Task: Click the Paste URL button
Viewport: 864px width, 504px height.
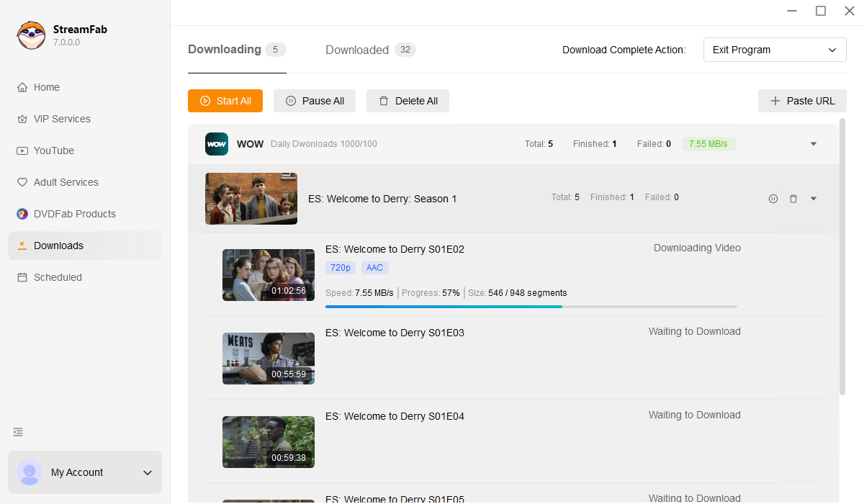Action: (802, 101)
